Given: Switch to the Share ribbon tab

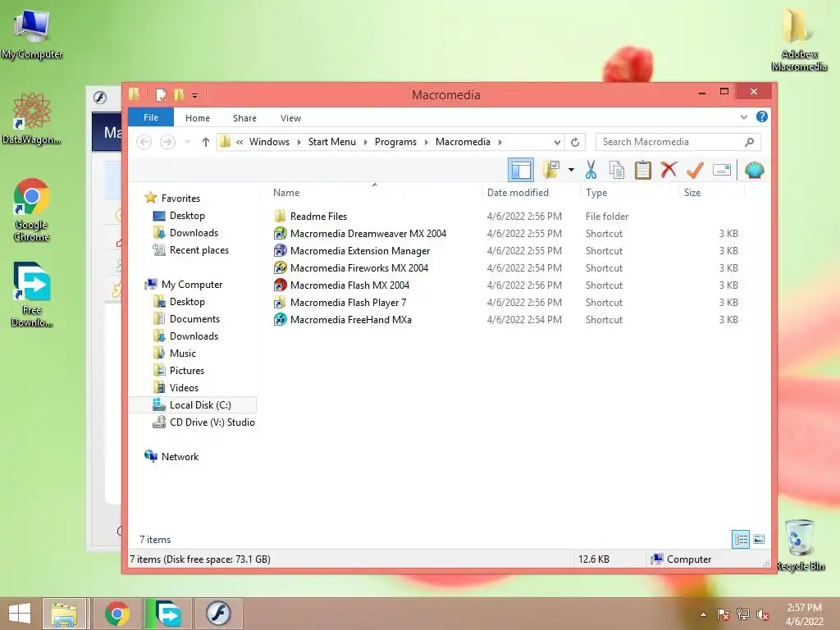Looking at the screenshot, I should click(244, 118).
